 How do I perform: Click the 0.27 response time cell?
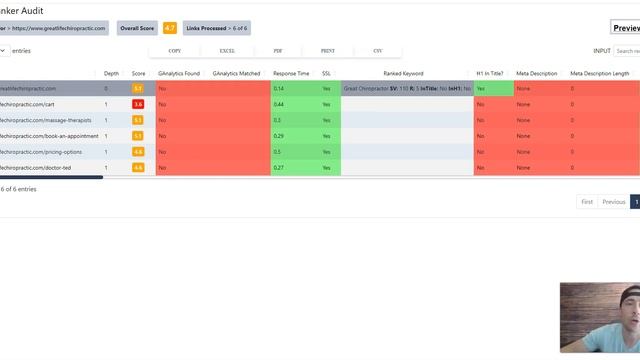[296, 168]
